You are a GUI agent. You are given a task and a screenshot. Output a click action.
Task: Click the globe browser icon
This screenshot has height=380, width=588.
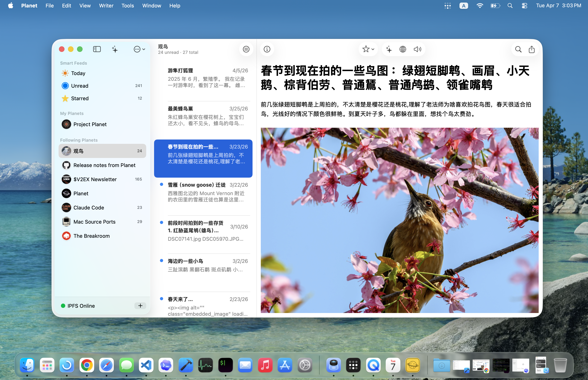point(403,49)
